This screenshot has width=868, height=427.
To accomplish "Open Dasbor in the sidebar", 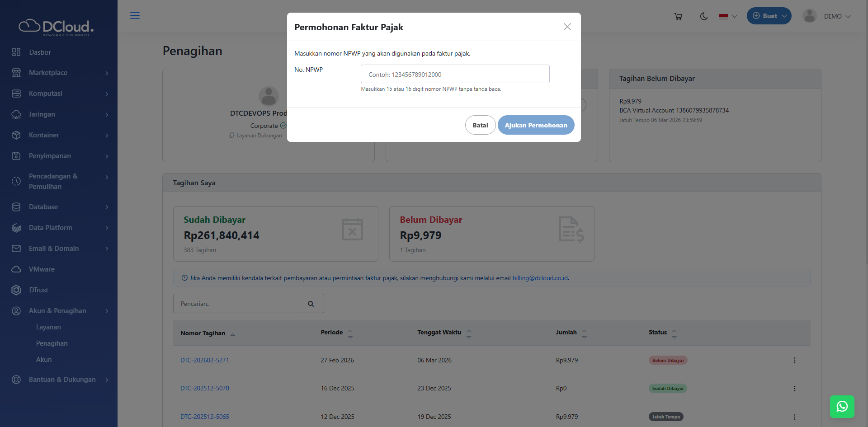I will [x=40, y=52].
